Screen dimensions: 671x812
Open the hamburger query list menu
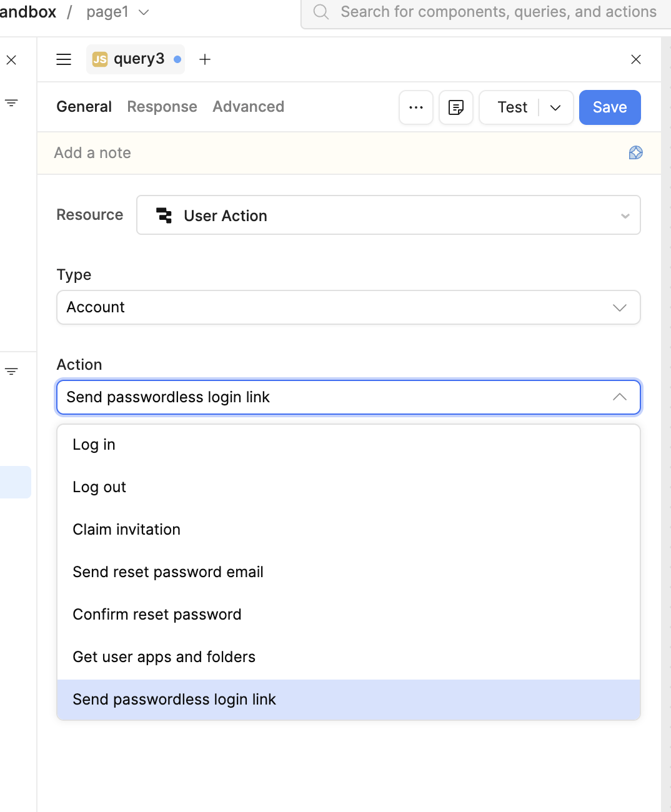(64, 59)
